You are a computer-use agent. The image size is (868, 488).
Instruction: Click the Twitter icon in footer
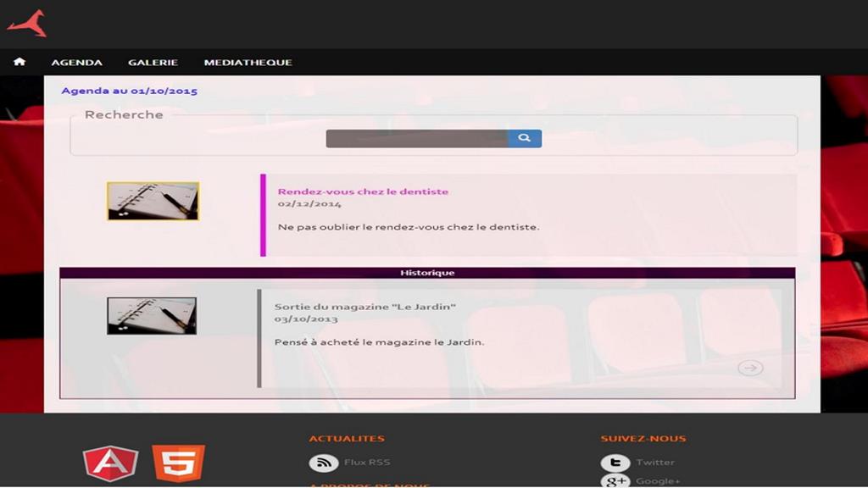pyautogui.click(x=615, y=463)
